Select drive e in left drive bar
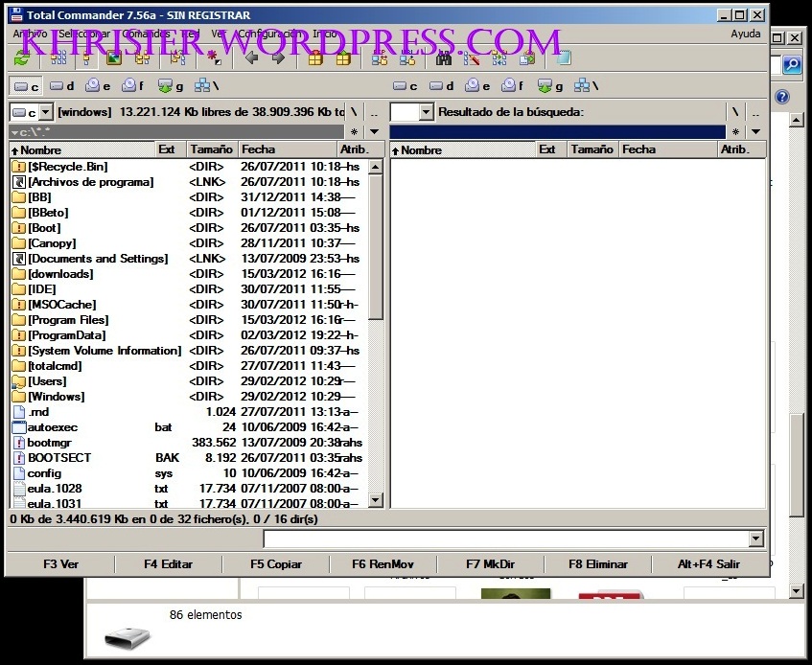Image resolution: width=812 pixels, height=665 pixels. pyautogui.click(x=98, y=86)
